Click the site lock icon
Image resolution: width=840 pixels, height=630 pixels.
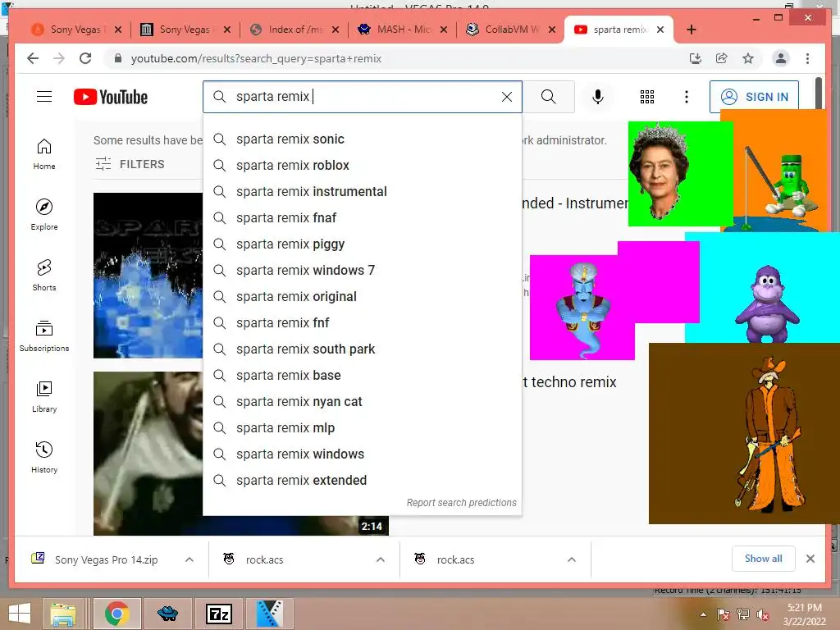pos(118,58)
